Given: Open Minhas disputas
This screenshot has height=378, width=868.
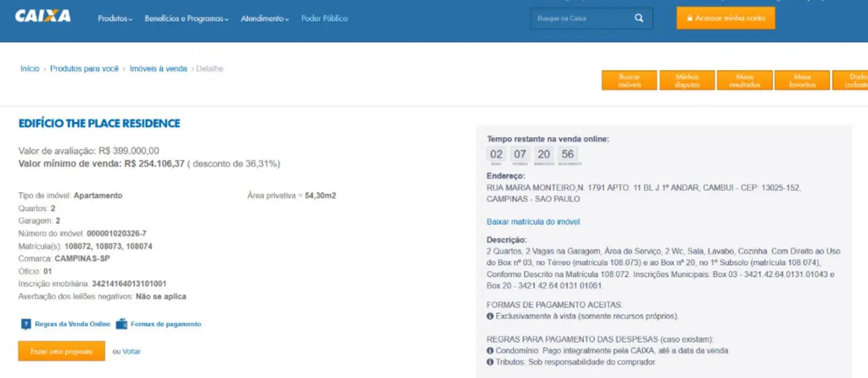Looking at the screenshot, I should [687, 80].
